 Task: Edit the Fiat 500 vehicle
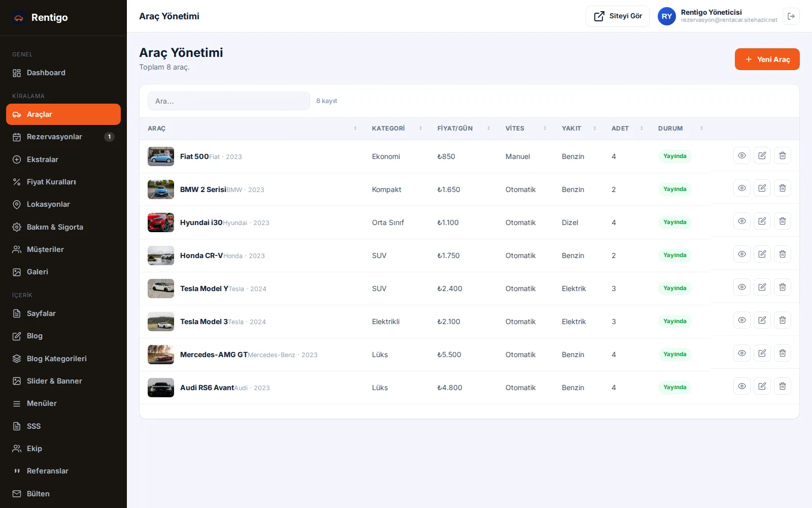point(762,155)
